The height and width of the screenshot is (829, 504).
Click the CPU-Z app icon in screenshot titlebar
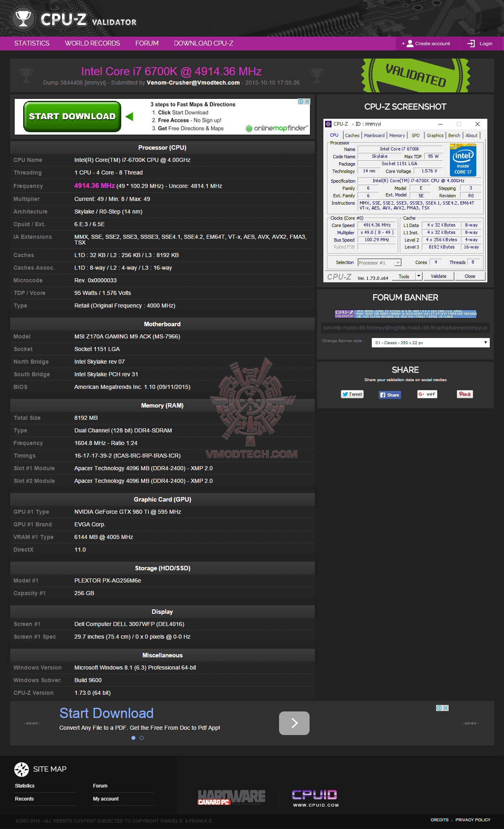[328, 124]
